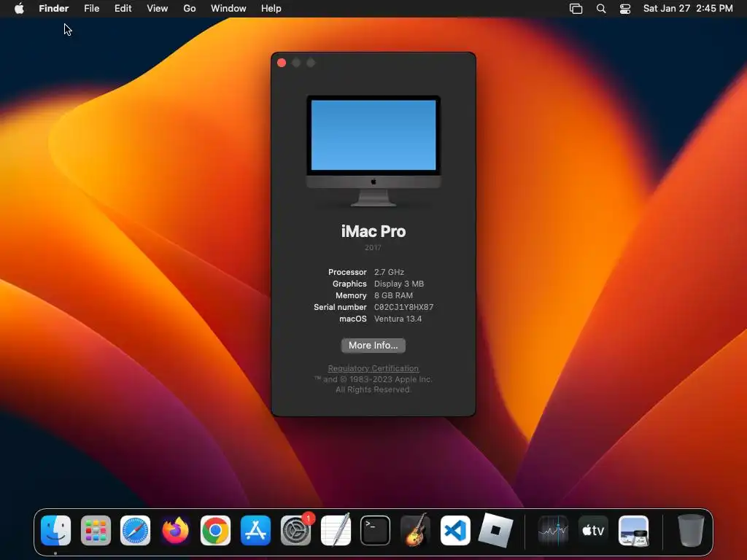Click the Stage Manager/screen mirroring menu bar icon
This screenshot has width=747, height=560.
pos(576,9)
